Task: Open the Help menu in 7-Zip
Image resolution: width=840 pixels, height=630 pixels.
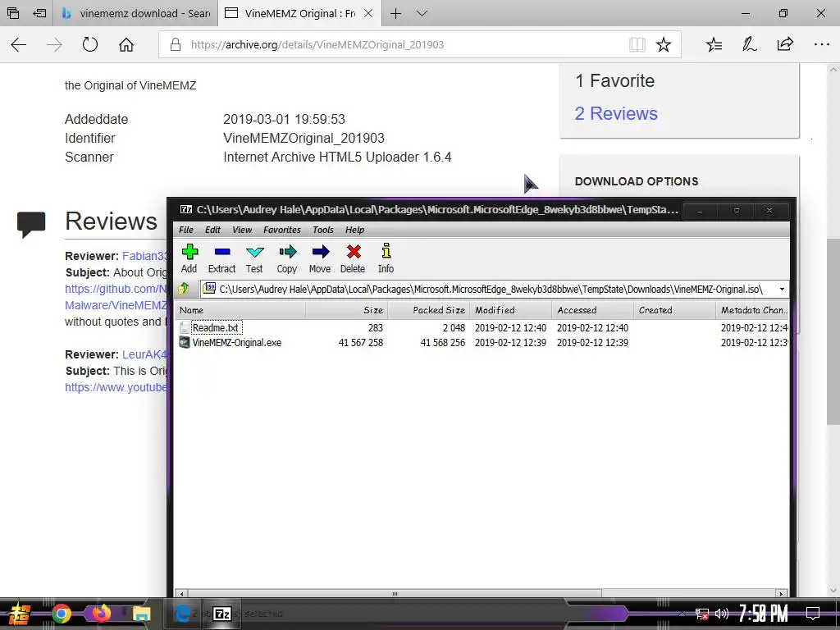Action: [354, 230]
